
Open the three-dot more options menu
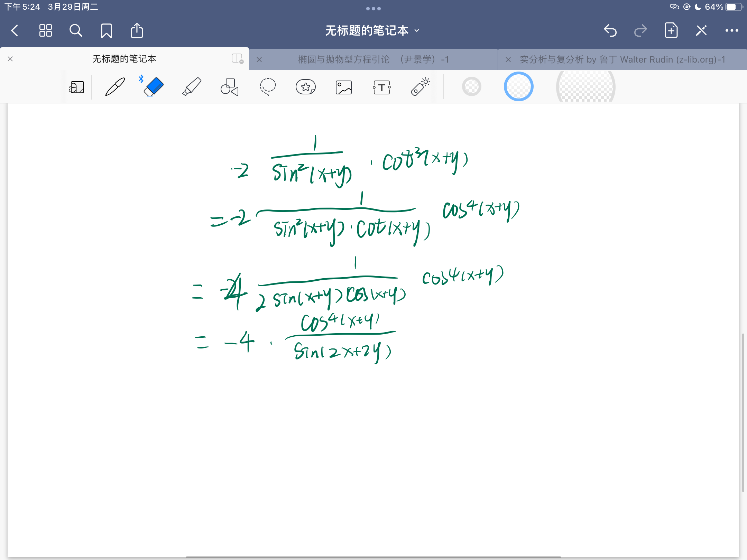(732, 31)
